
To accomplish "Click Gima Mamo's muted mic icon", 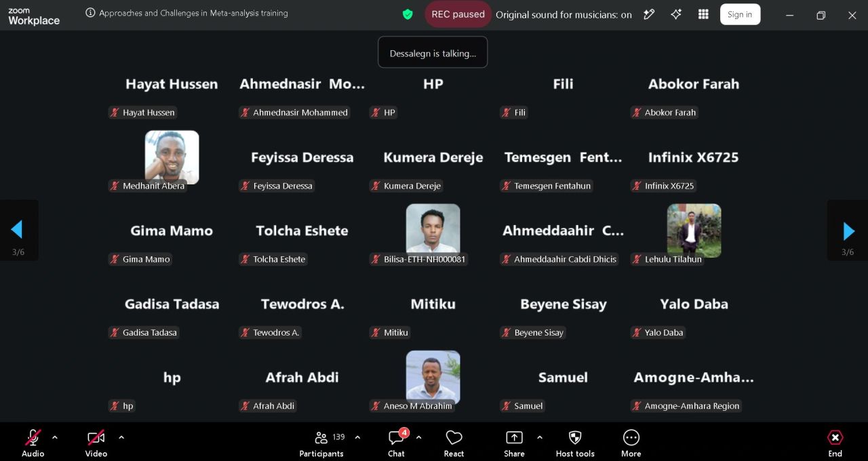I will point(115,259).
